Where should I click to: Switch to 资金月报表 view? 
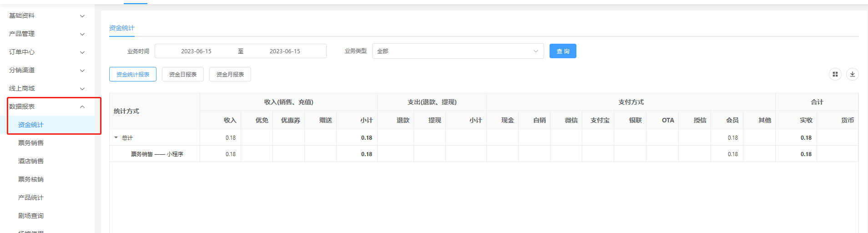[x=230, y=74]
